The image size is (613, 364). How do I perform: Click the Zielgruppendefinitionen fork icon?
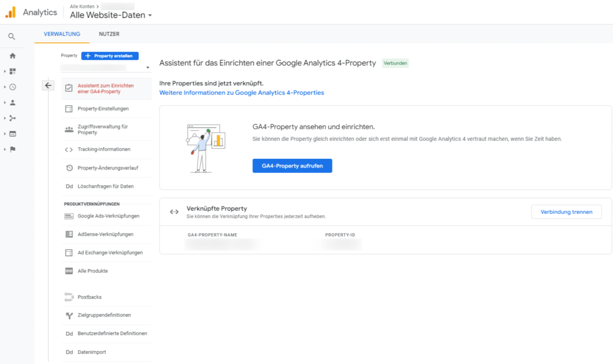pos(69,316)
